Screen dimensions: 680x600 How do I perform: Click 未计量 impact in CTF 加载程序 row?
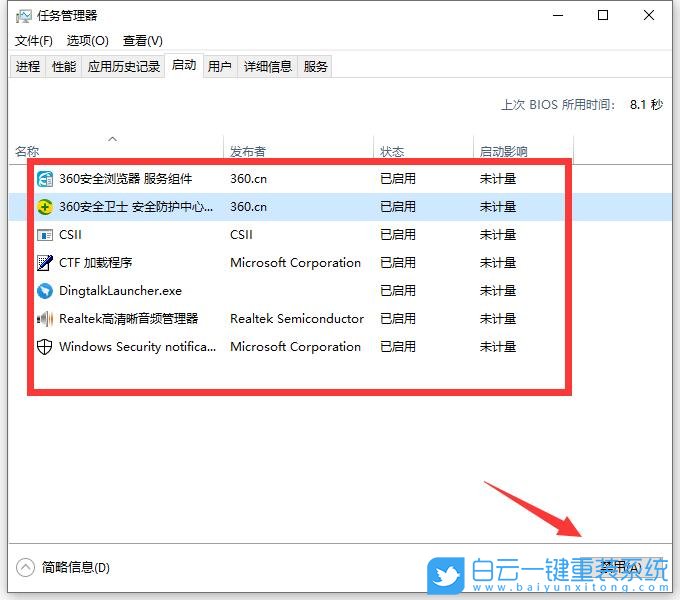click(498, 263)
